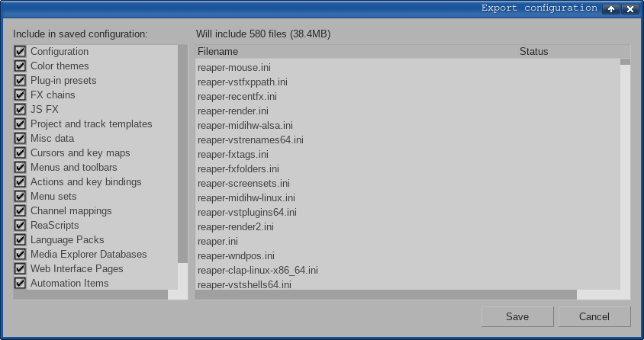The width and height of the screenshot is (644, 340).
Task: Select reaper-vstshells64.ini row
Action: 407,284
